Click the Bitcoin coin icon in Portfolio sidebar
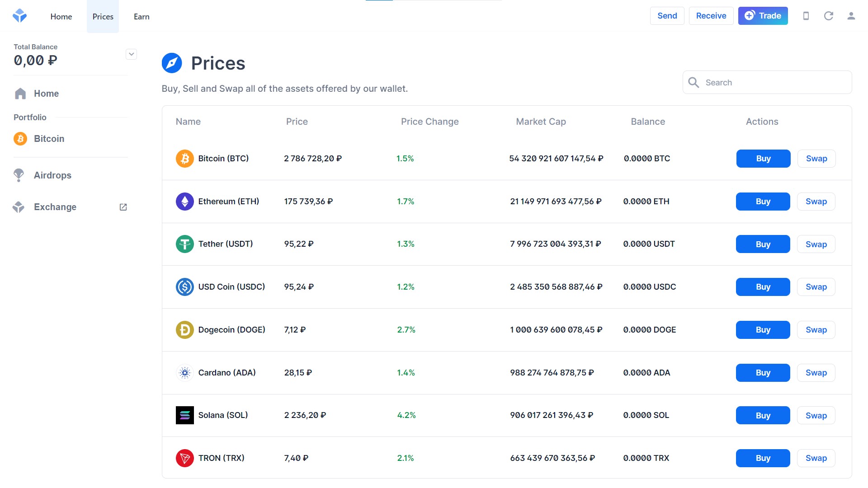The width and height of the screenshot is (868, 488). [x=20, y=139]
